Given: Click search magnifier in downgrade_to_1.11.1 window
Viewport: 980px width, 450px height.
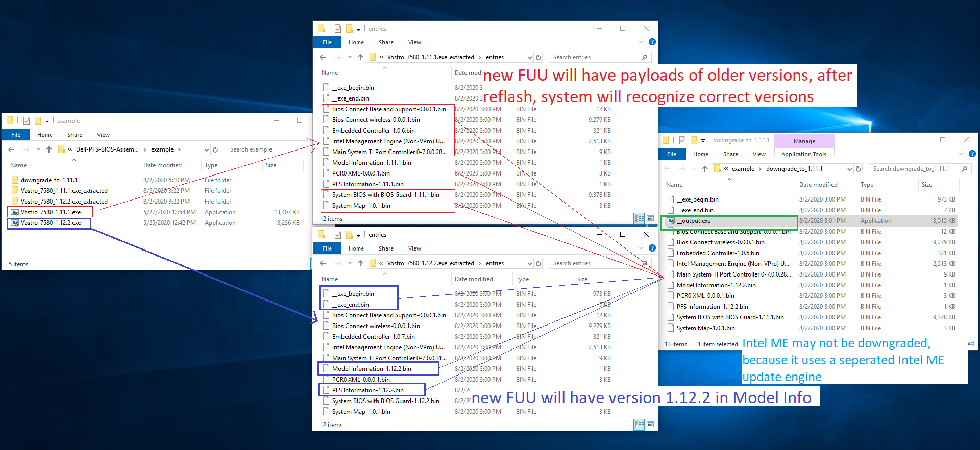Looking at the screenshot, I should [964, 169].
